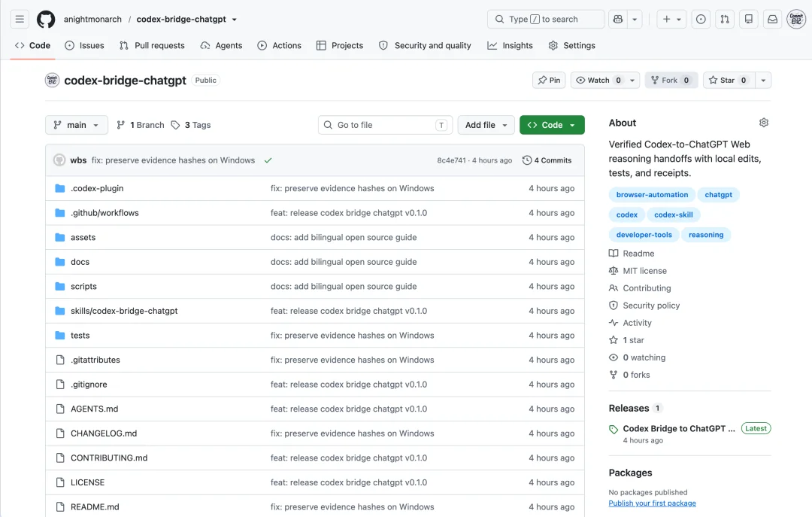
Task: Select the developer-tools topic tag
Action: point(644,235)
